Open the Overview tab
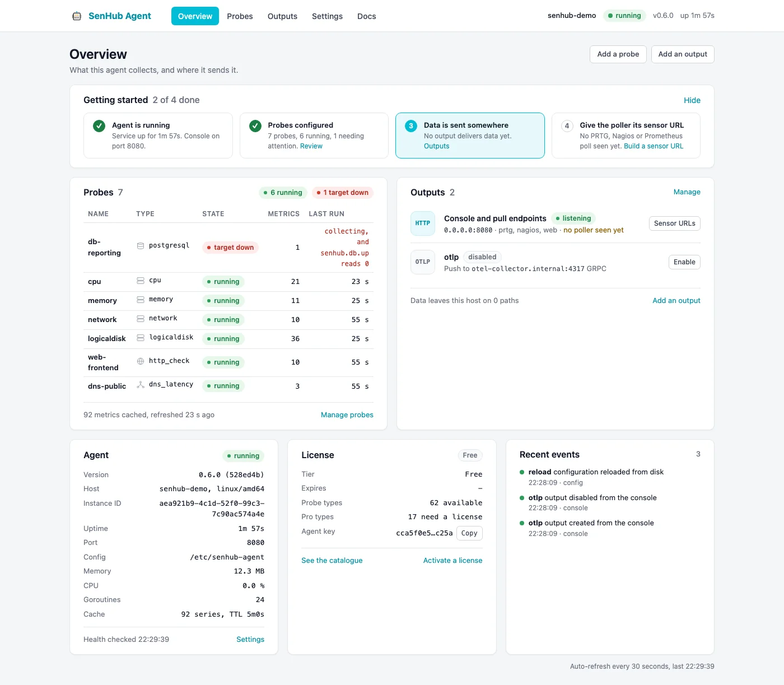The width and height of the screenshot is (784, 685). click(x=195, y=16)
